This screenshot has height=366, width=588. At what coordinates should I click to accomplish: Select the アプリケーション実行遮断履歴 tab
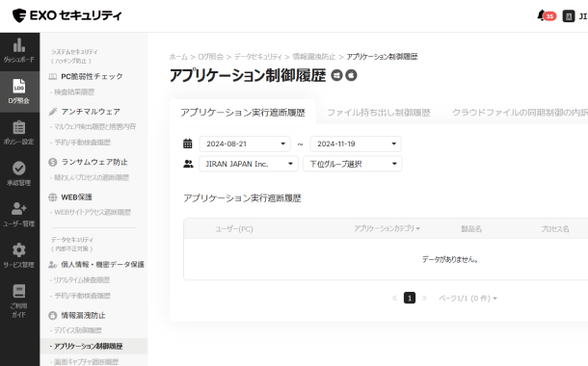pos(243,113)
